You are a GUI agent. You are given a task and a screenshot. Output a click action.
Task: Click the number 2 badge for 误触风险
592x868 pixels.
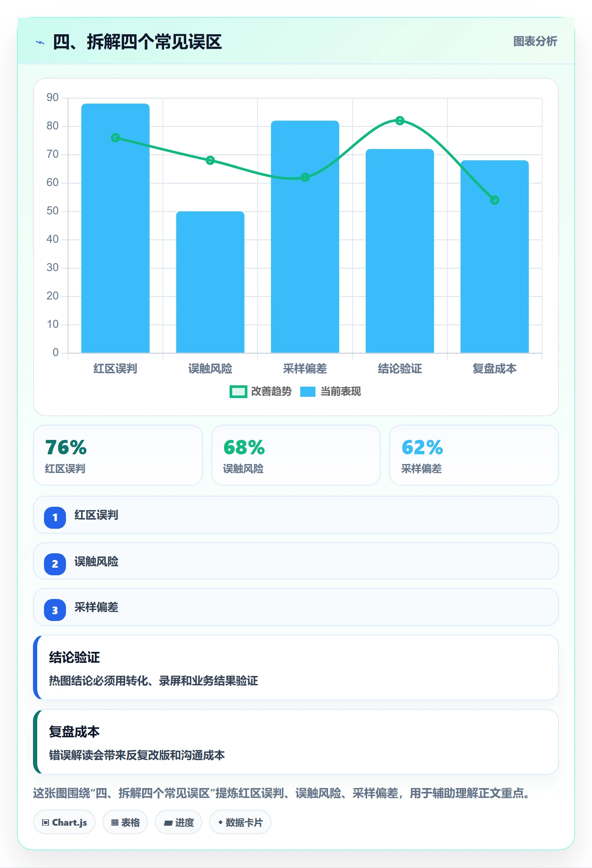[x=55, y=564]
